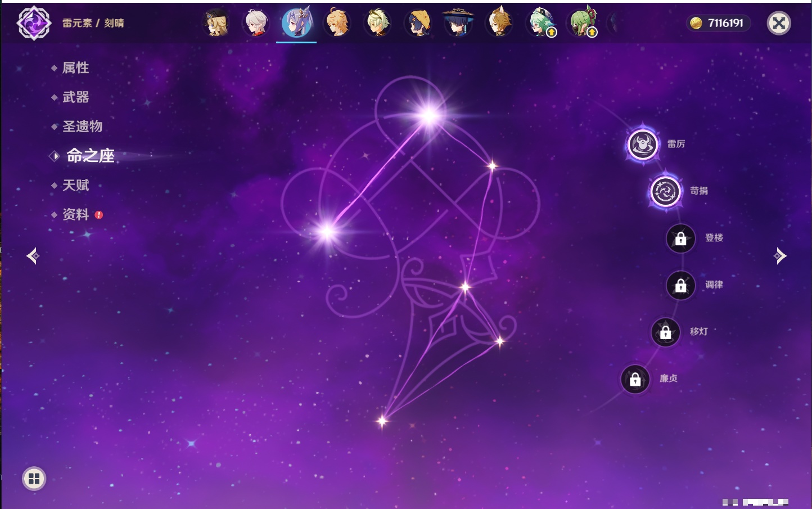Click the locked 移灯 constellation node

[x=665, y=332]
